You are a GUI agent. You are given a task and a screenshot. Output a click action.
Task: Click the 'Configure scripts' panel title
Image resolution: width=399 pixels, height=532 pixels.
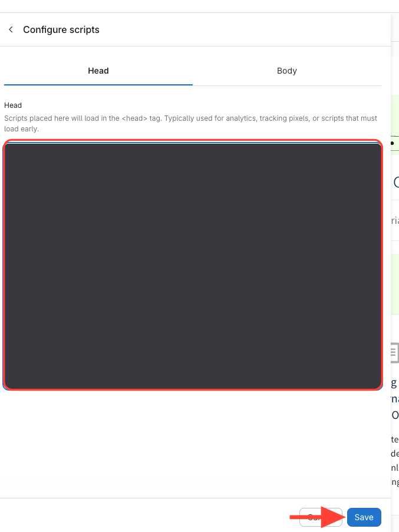tap(61, 29)
